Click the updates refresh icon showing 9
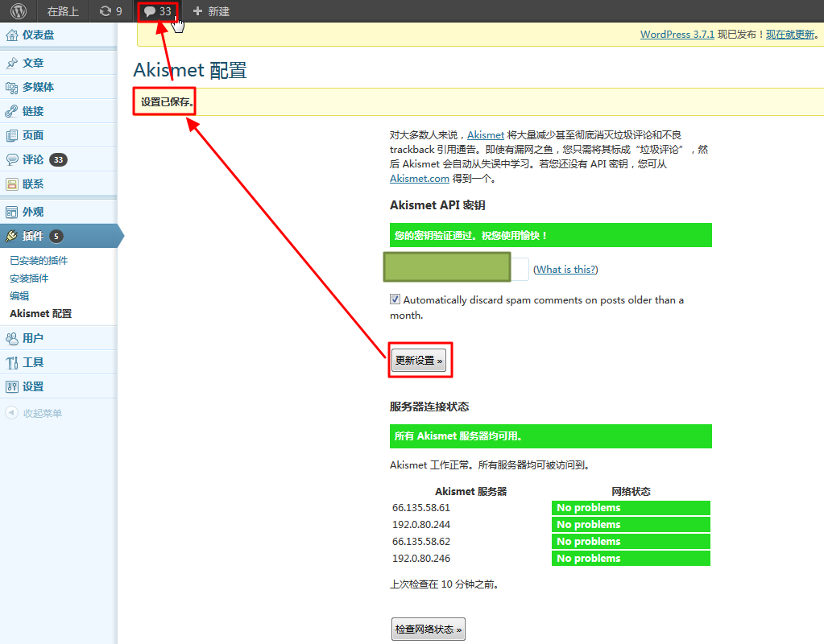824x644 pixels. pyautogui.click(x=106, y=11)
